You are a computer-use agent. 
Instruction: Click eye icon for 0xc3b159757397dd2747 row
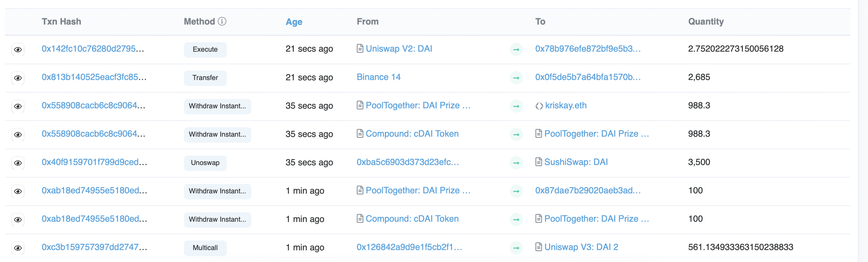(18, 248)
